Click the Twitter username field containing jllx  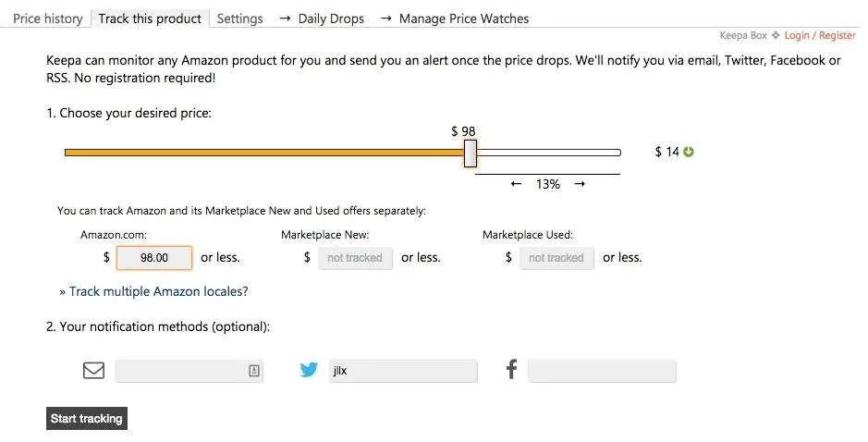tap(403, 371)
